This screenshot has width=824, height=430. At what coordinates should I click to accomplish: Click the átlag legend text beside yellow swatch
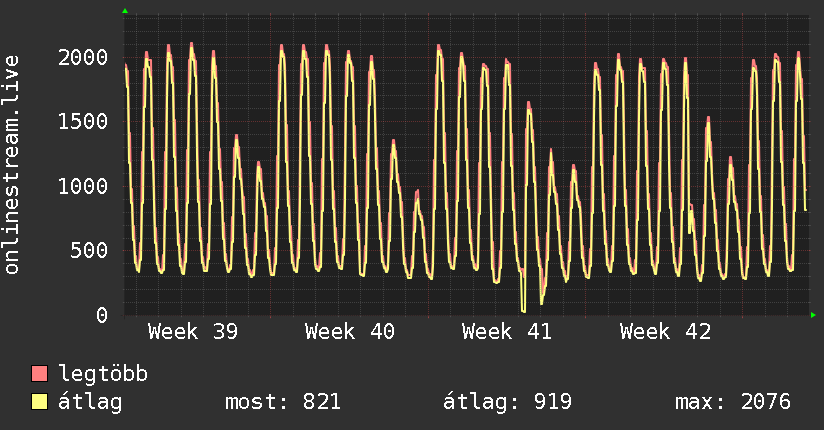coord(90,402)
